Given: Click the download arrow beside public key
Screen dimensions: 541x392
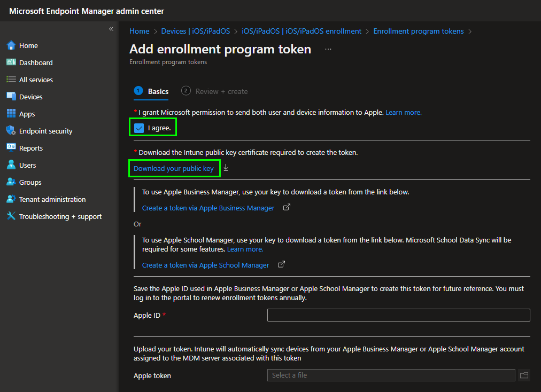Looking at the screenshot, I should click(226, 168).
